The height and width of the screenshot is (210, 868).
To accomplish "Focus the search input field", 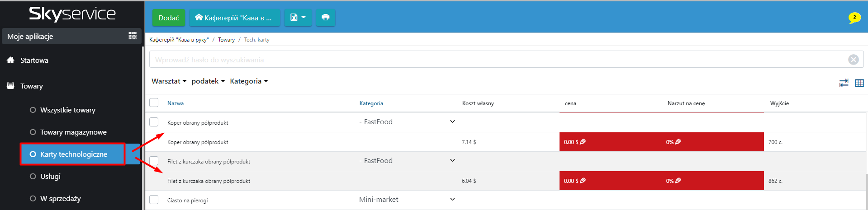I will pos(498,60).
